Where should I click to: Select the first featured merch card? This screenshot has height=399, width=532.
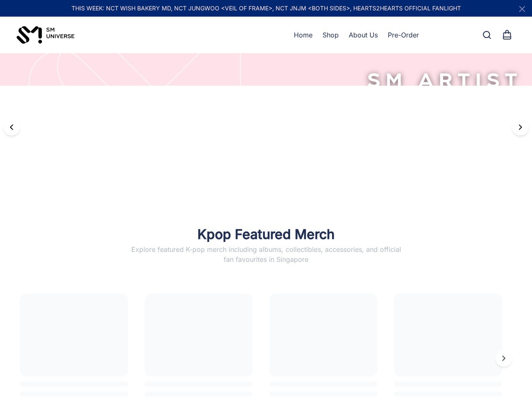coord(74,335)
